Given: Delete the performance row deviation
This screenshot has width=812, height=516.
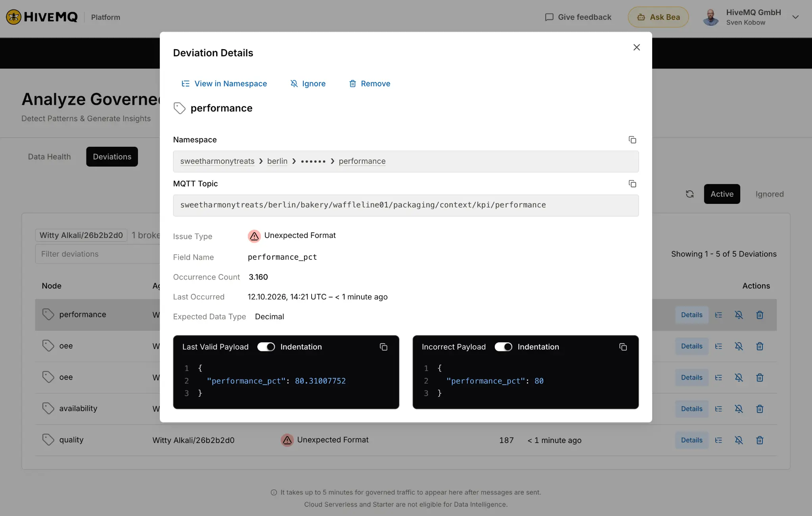Looking at the screenshot, I should click(x=760, y=315).
